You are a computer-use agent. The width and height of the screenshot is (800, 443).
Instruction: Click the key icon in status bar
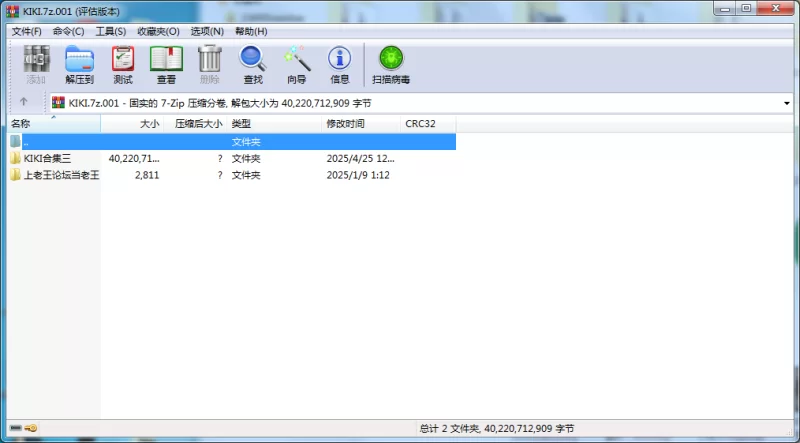31,428
